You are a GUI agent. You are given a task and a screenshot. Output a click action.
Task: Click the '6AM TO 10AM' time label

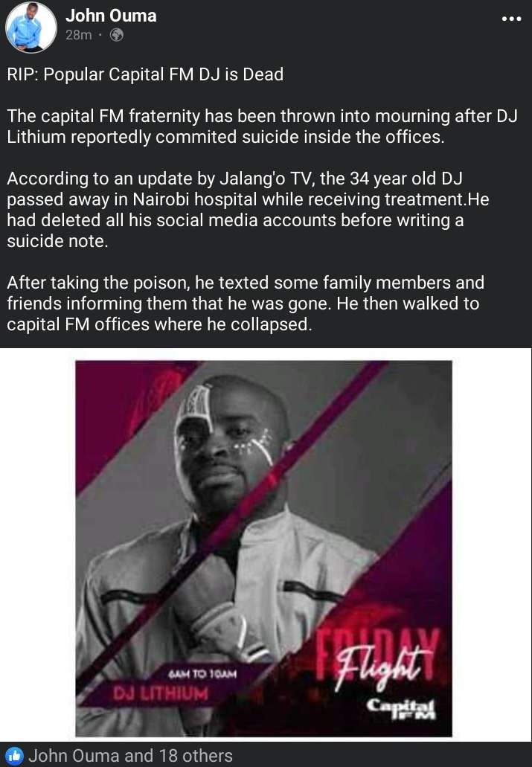(202, 674)
